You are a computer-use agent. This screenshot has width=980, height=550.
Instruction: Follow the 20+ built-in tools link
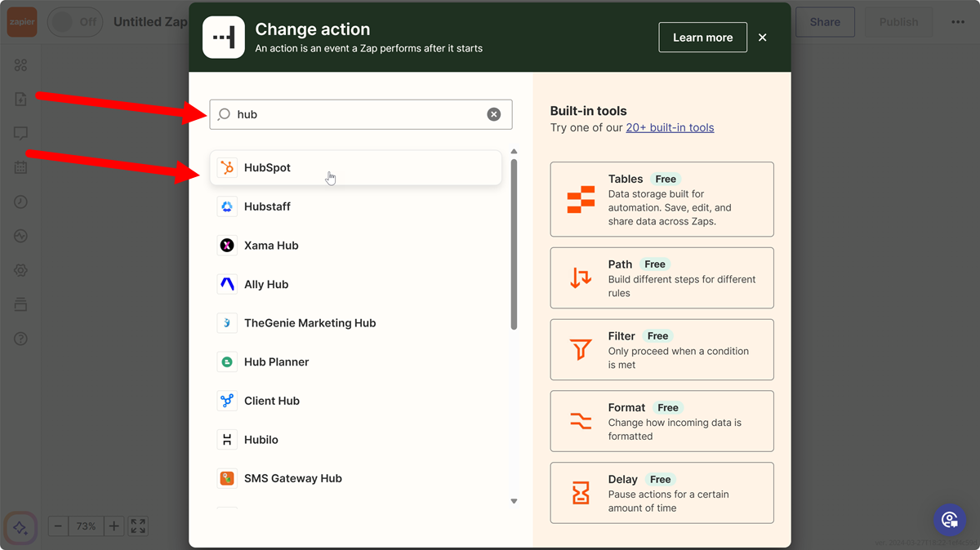point(670,127)
